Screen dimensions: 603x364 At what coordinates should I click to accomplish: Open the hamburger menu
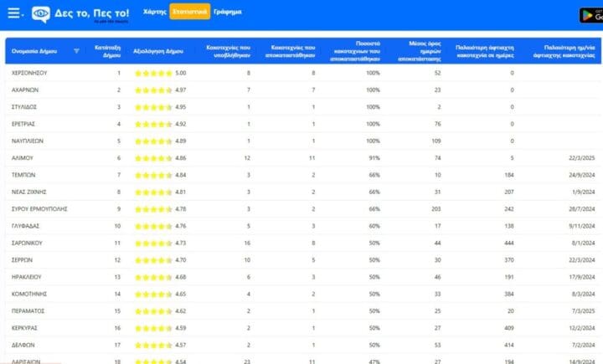point(14,13)
